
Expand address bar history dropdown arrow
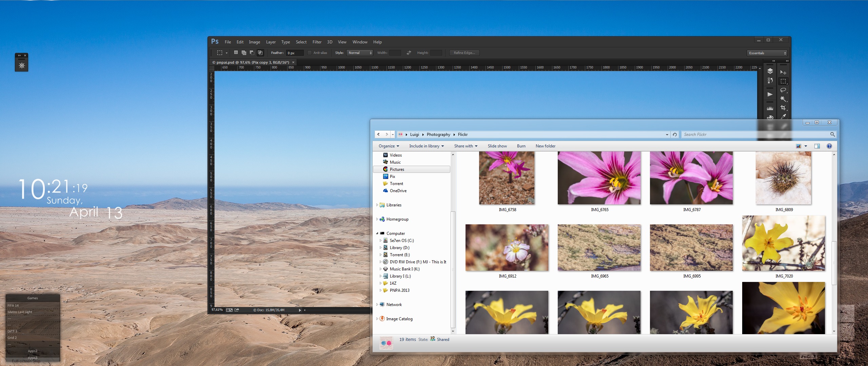pyautogui.click(x=667, y=135)
